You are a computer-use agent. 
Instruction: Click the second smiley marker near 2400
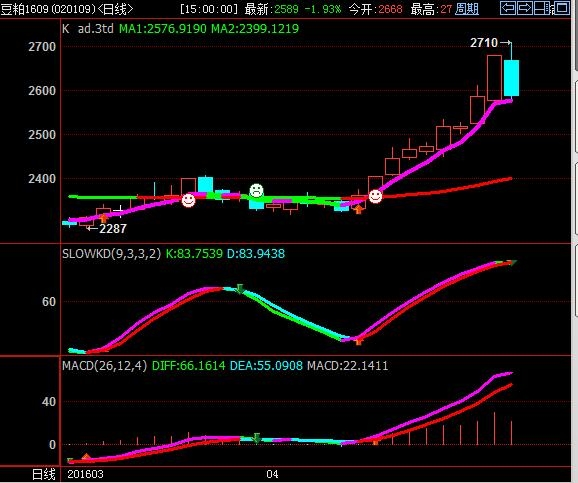click(x=375, y=196)
